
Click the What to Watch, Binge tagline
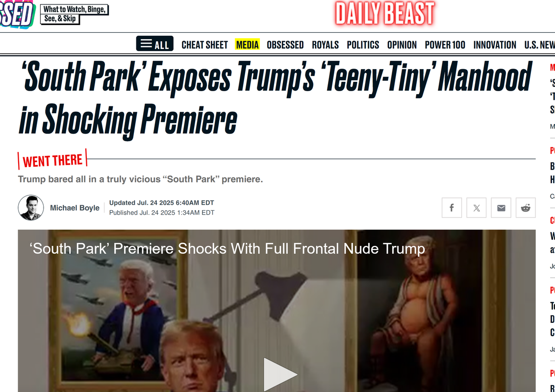(x=75, y=14)
